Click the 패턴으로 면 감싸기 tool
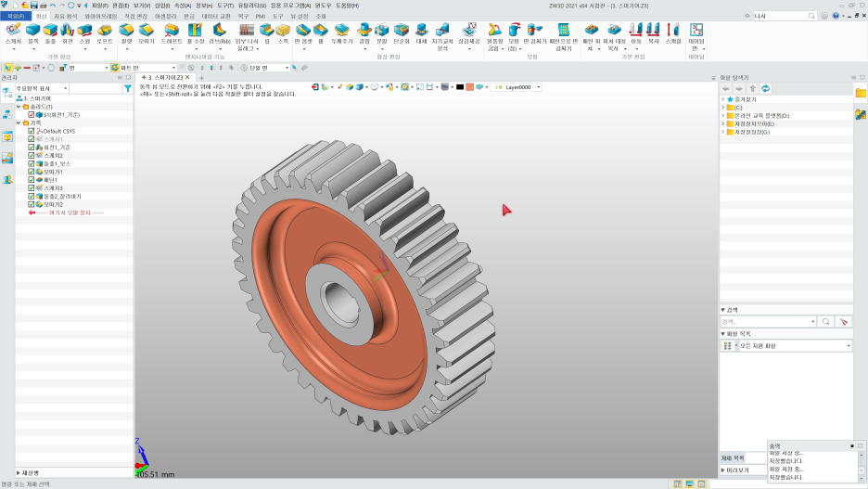 tap(564, 37)
